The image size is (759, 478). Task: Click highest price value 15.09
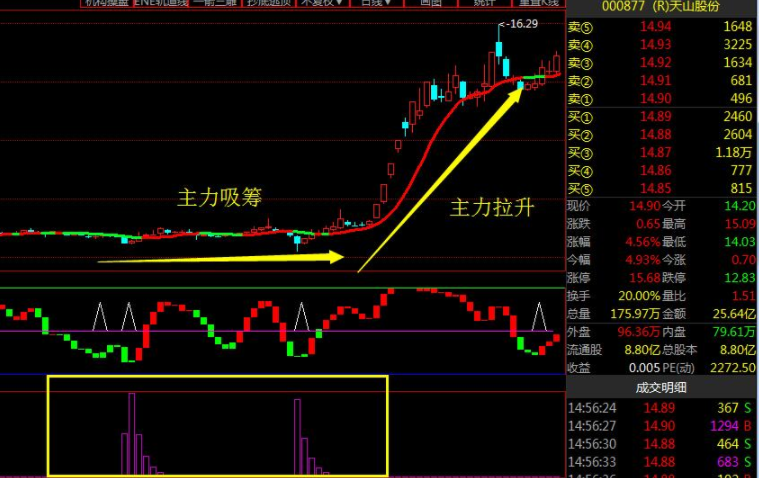click(x=740, y=224)
